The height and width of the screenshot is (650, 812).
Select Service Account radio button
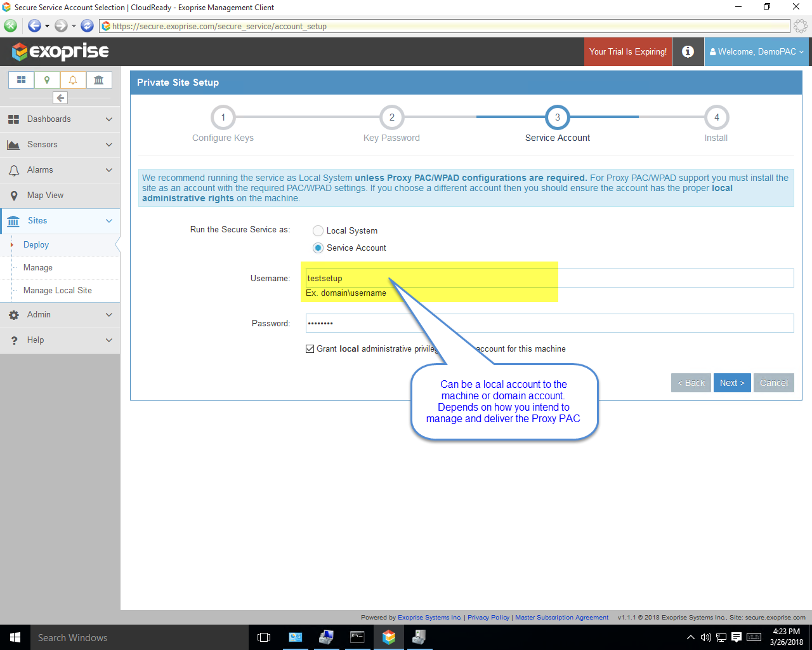coord(318,248)
